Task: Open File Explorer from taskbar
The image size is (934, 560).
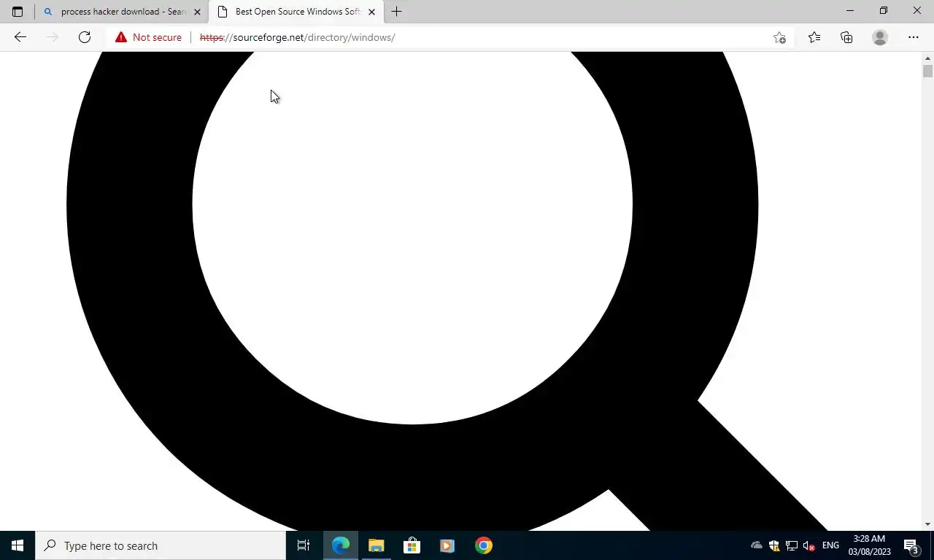Action: [x=376, y=545]
